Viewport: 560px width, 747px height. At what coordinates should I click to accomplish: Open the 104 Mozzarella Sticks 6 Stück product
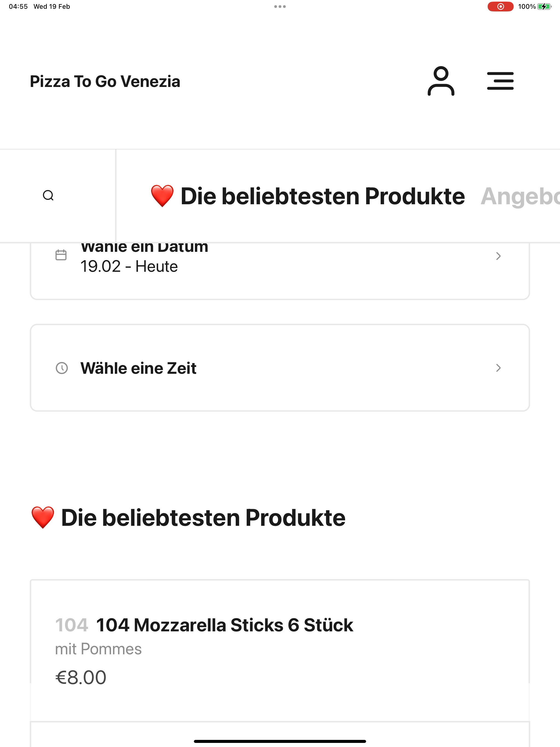tap(224, 625)
